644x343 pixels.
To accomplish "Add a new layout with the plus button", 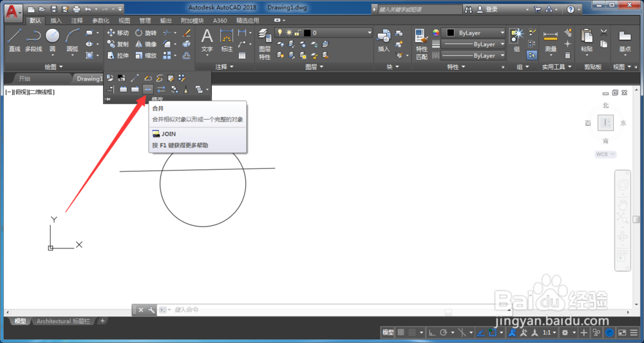I will point(102,321).
